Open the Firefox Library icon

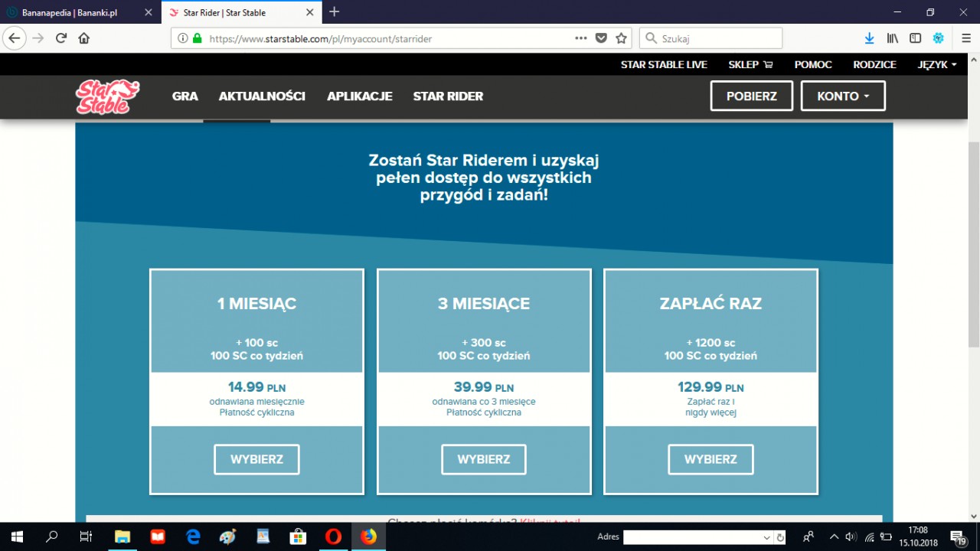coord(892,37)
